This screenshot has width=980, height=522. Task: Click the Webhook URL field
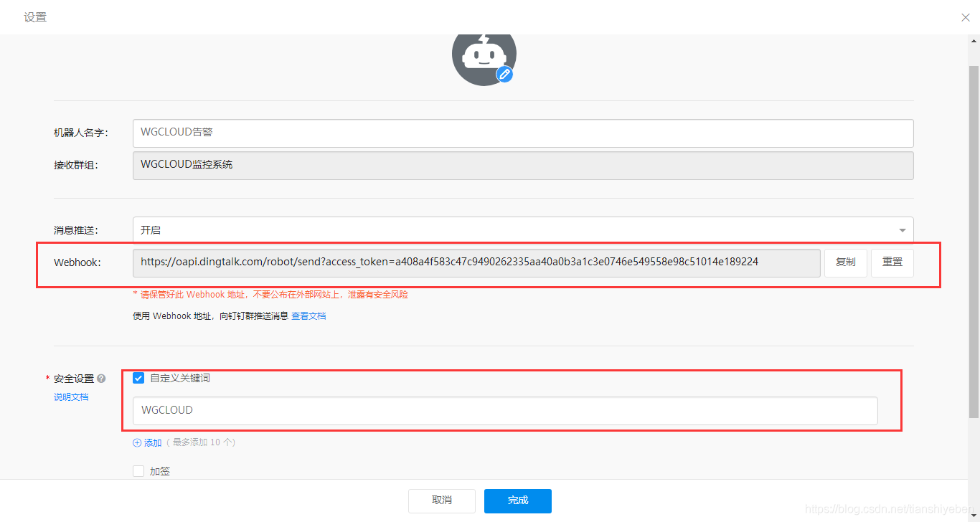click(x=476, y=262)
